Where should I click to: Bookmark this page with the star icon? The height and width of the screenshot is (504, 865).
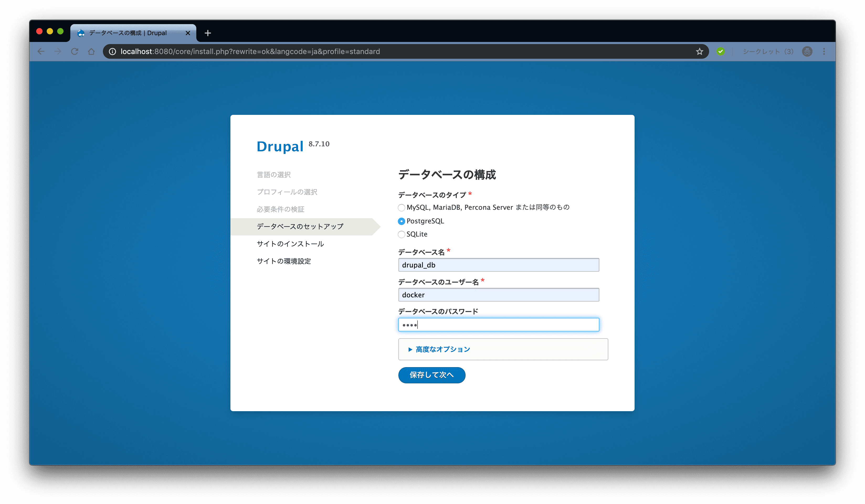699,51
